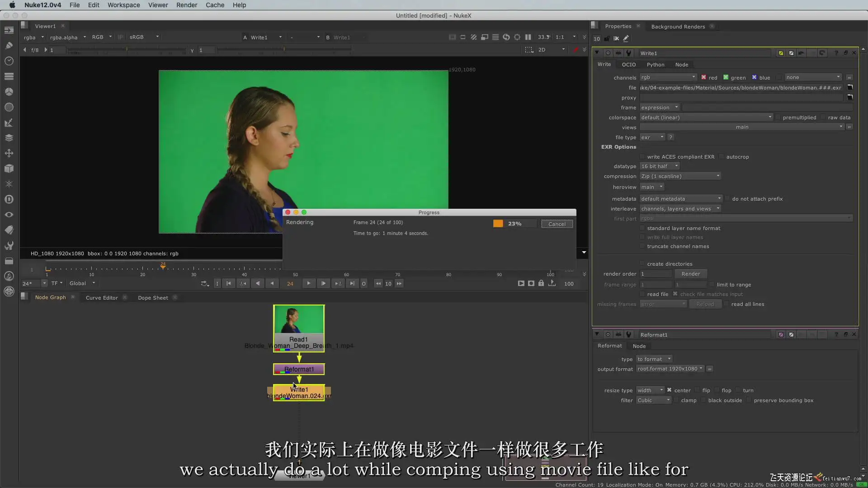Open the Channel nodes in left toolbar
868x488 pixels.
tap(9, 76)
